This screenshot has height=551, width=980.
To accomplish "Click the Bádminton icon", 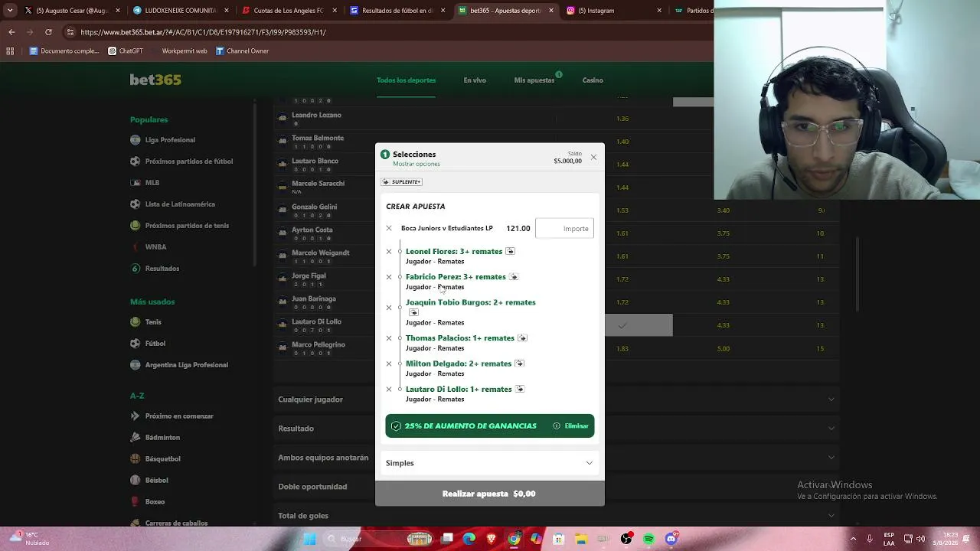I will tap(136, 438).
